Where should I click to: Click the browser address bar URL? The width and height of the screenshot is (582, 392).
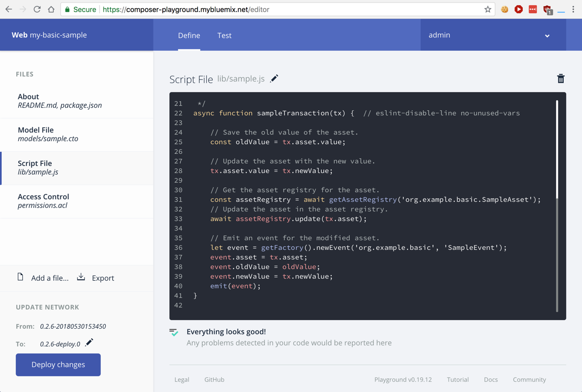pyautogui.click(x=186, y=10)
